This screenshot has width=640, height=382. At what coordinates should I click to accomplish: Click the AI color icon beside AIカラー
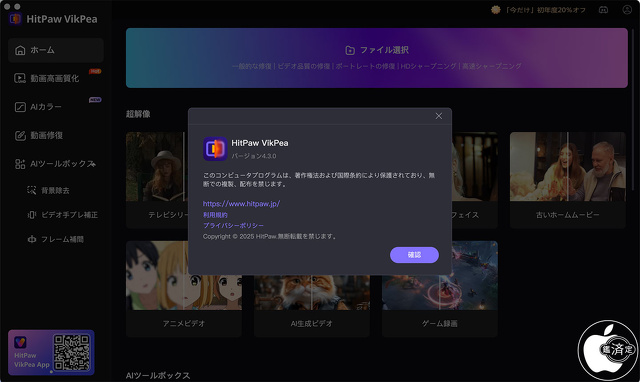click(x=20, y=107)
